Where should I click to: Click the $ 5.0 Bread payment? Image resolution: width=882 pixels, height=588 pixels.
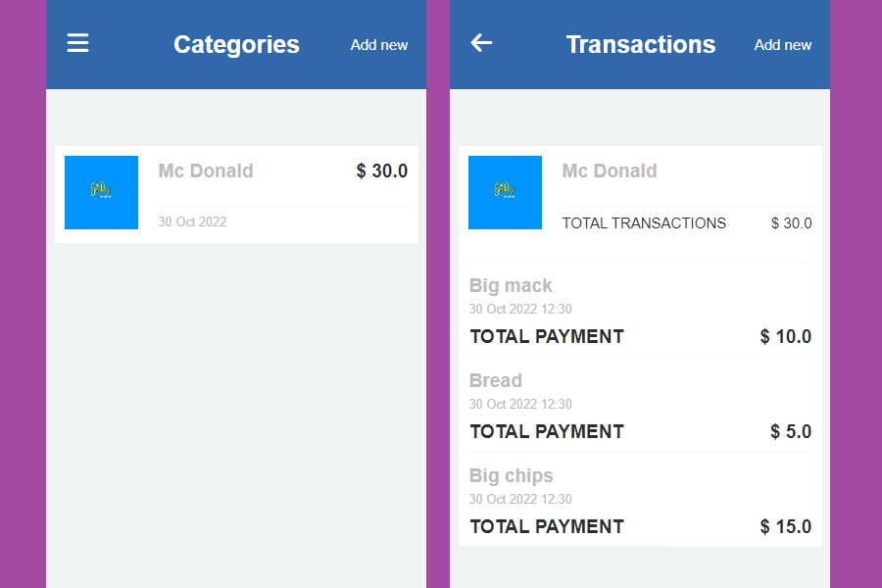(x=791, y=432)
